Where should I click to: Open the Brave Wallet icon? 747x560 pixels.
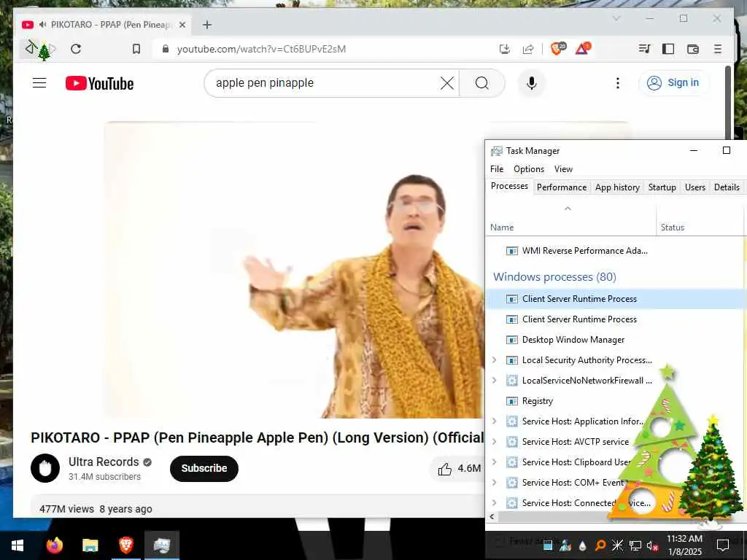point(693,49)
